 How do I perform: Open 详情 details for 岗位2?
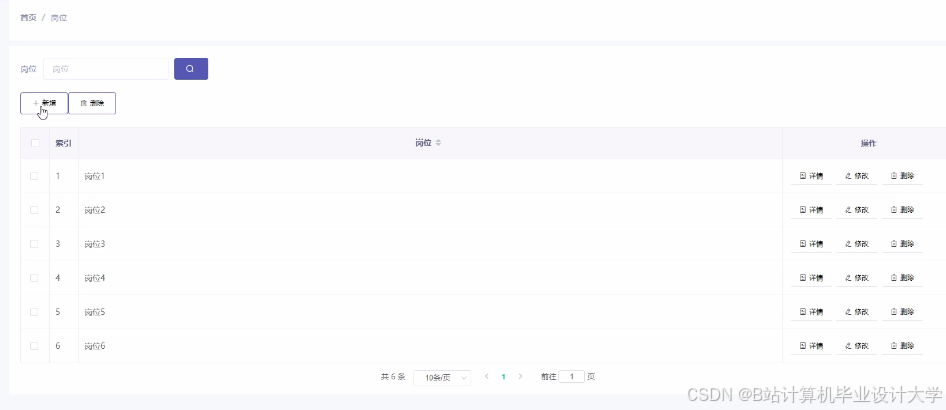(x=811, y=210)
